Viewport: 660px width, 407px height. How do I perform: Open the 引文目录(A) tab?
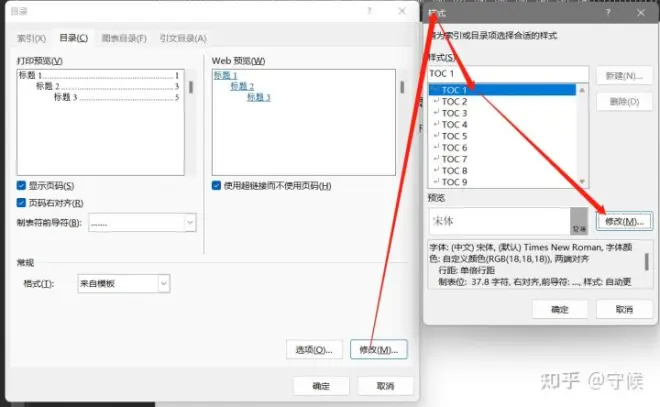(x=183, y=38)
